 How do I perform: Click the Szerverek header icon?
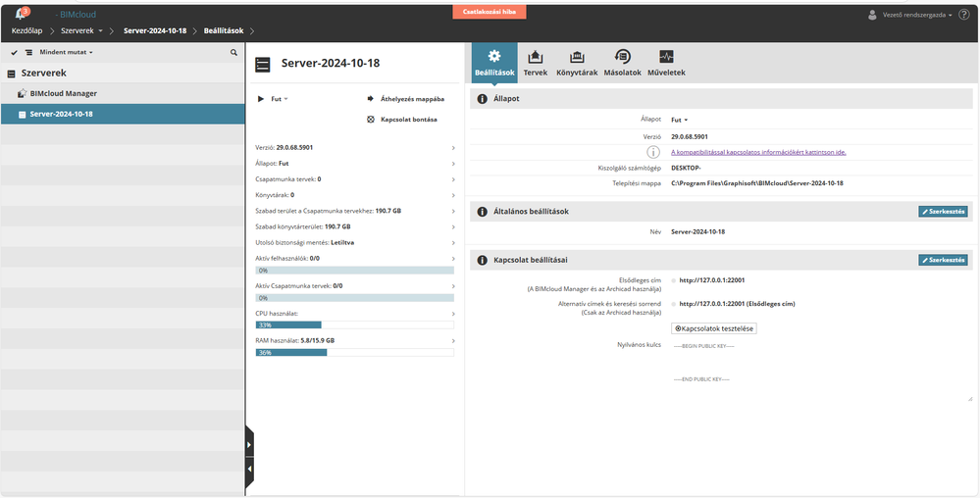click(x=11, y=74)
